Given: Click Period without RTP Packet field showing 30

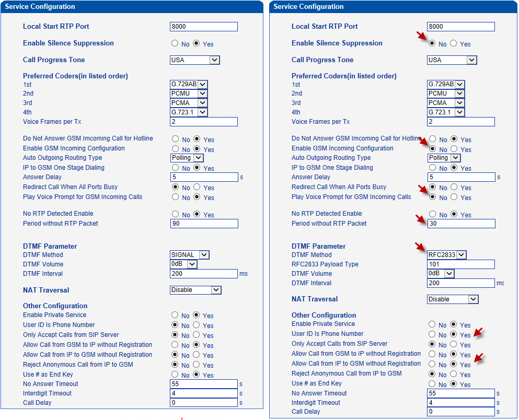Looking at the screenshot, I should point(460,224).
